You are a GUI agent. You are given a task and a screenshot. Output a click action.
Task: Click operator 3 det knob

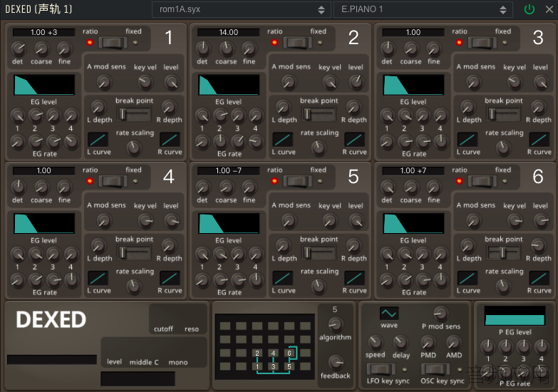tap(387, 48)
